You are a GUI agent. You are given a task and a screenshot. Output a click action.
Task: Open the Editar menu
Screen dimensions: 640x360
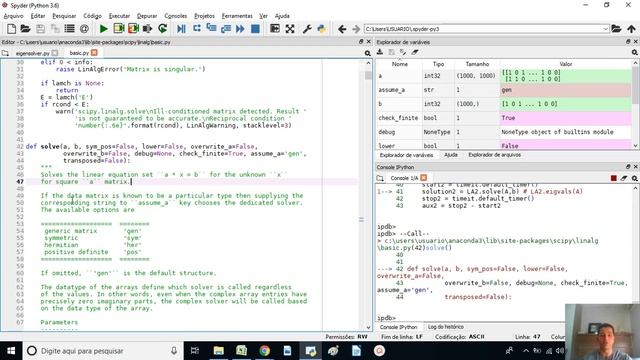(38, 16)
